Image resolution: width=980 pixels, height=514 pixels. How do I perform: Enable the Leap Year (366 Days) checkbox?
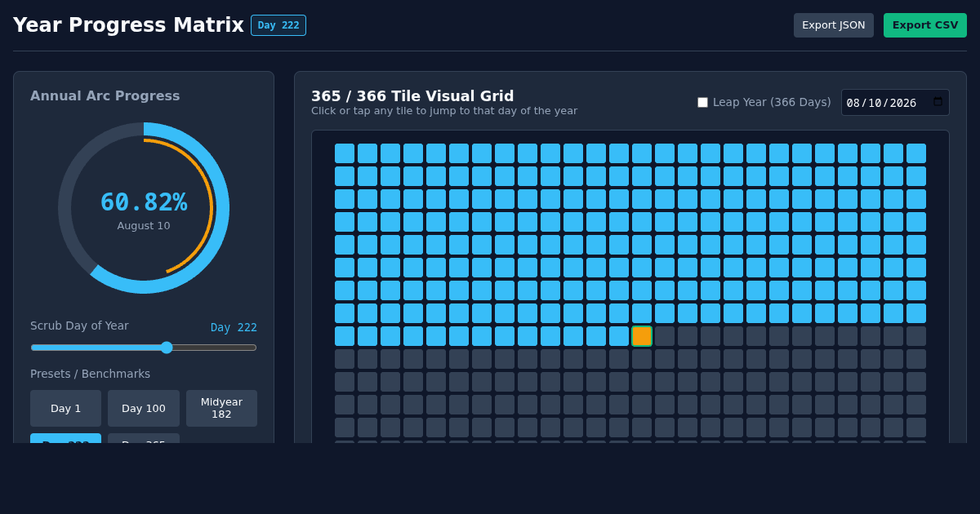click(x=702, y=102)
